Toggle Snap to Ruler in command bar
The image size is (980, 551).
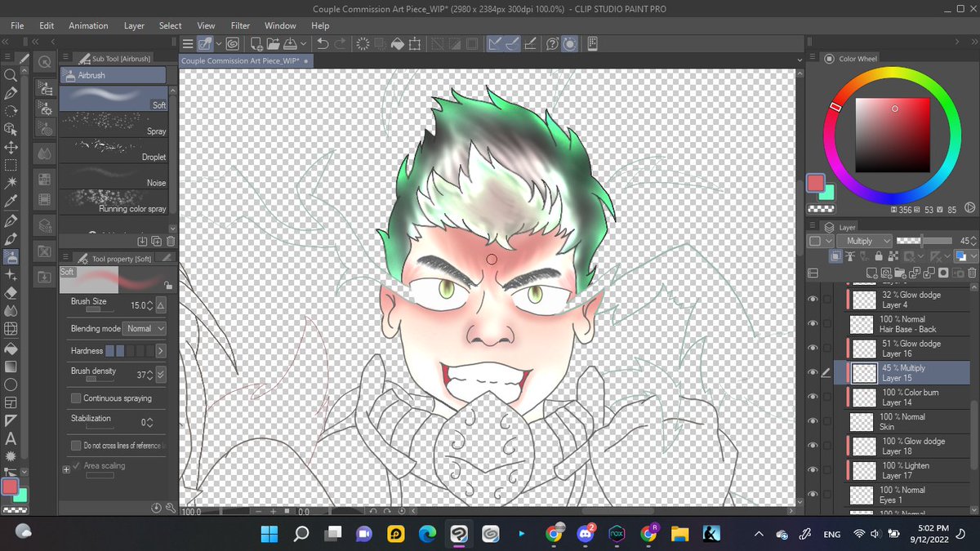(495, 43)
